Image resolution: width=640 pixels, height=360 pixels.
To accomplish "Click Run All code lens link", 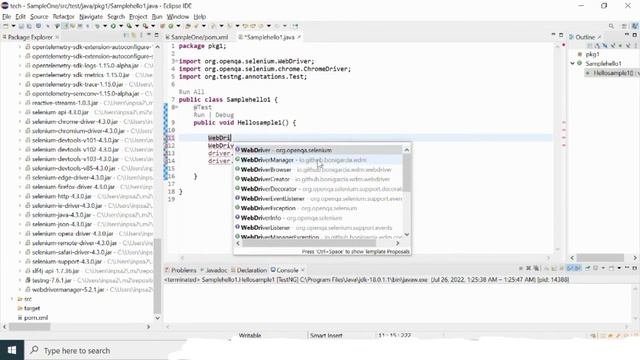I will pyautogui.click(x=191, y=92).
